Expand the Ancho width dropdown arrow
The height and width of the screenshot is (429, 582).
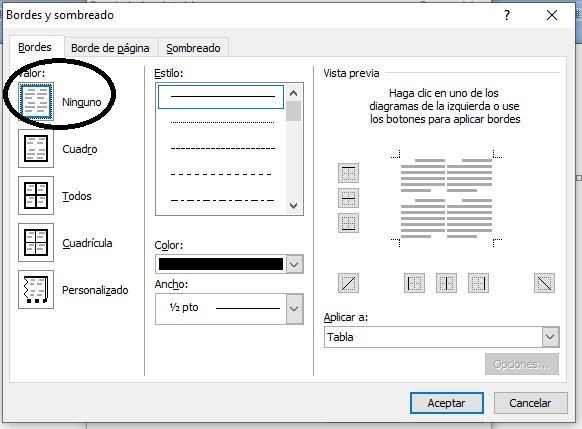pos(294,309)
